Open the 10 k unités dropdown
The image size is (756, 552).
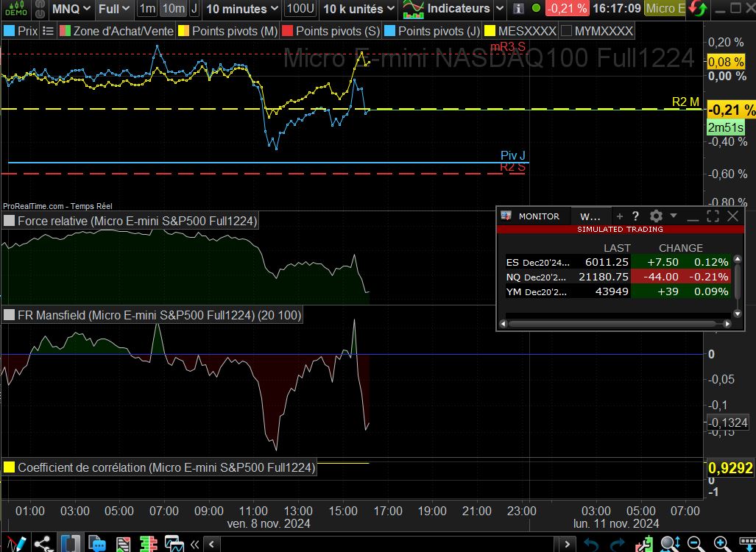pos(358,9)
